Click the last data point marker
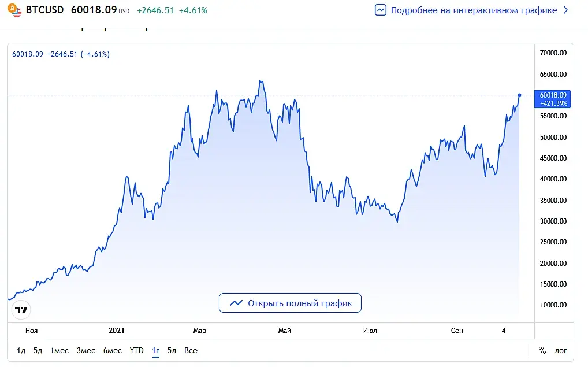 click(519, 95)
